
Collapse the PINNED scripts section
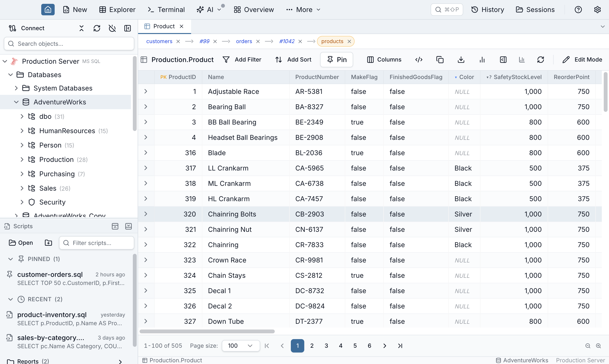(10, 259)
